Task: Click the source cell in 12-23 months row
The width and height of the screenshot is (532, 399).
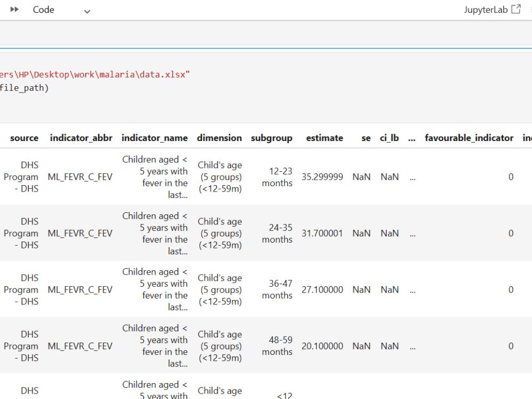Action: tap(21, 177)
